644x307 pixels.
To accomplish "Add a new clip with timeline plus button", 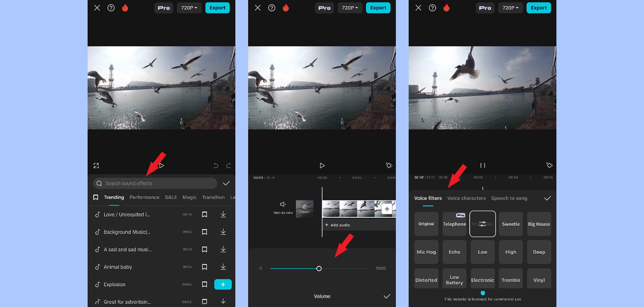I will 387,209.
